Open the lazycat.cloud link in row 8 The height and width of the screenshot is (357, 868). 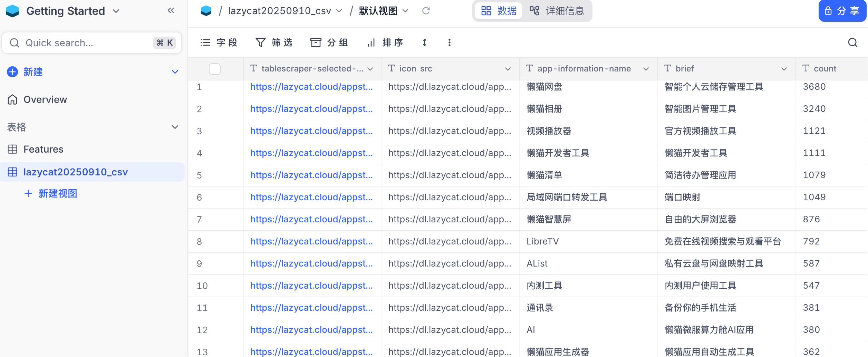[311, 241]
